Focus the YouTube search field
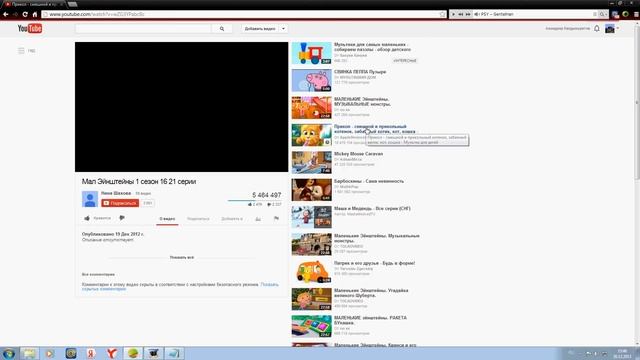The width and height of the screenshot is (640, 360). pos(143,29)
